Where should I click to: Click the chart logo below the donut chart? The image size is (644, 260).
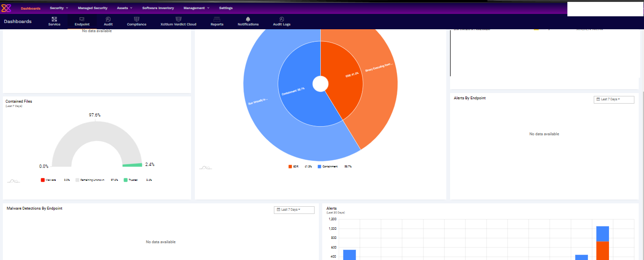[x=205, y=167]
